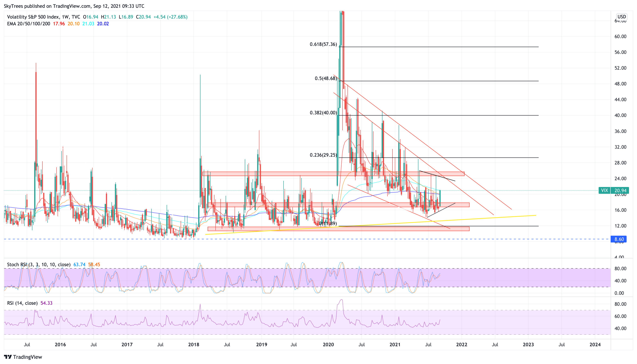Click the Stoch RSI indicator legend
Image resolution: width=637 pixels, height=364 pixels.
[39, 264]
